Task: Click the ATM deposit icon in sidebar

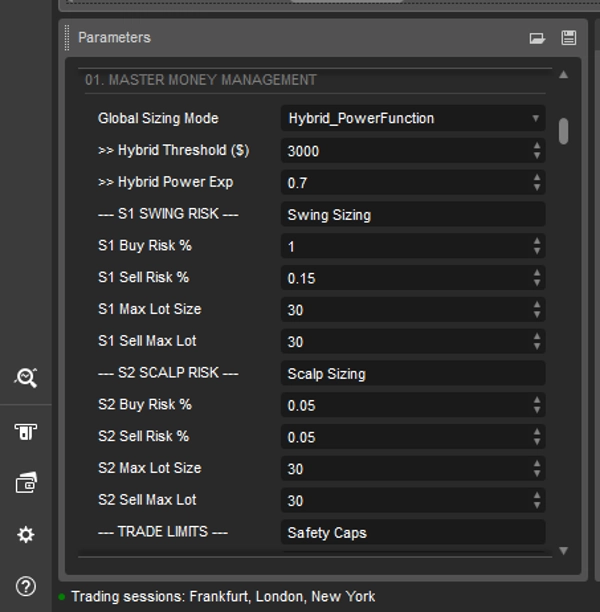Action: [26, 431]
